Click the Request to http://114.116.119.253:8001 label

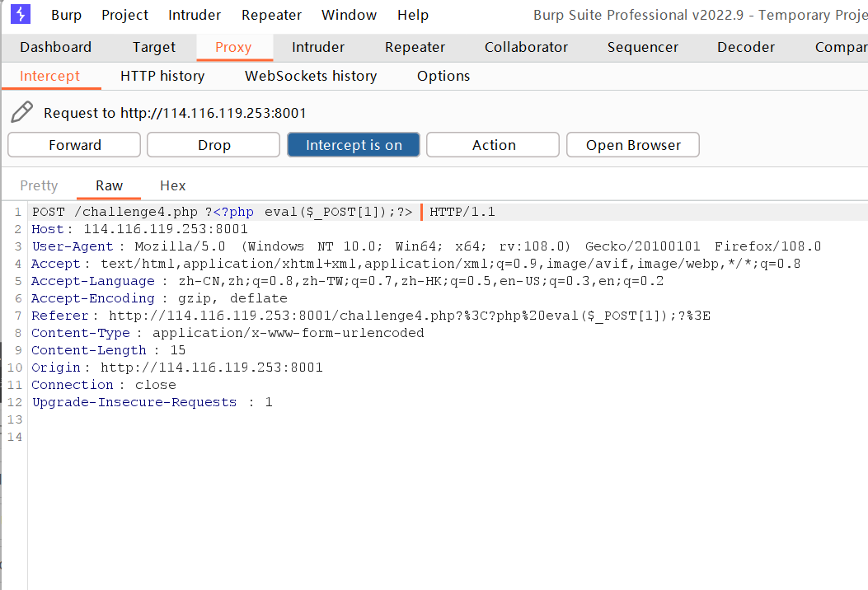click(x=175, y=113)
